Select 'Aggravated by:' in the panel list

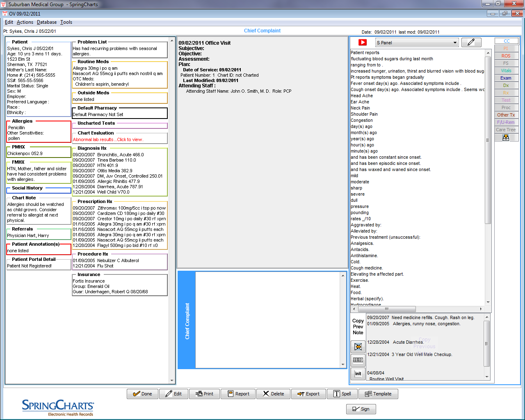pyautogui.click(x=366, y=225)
